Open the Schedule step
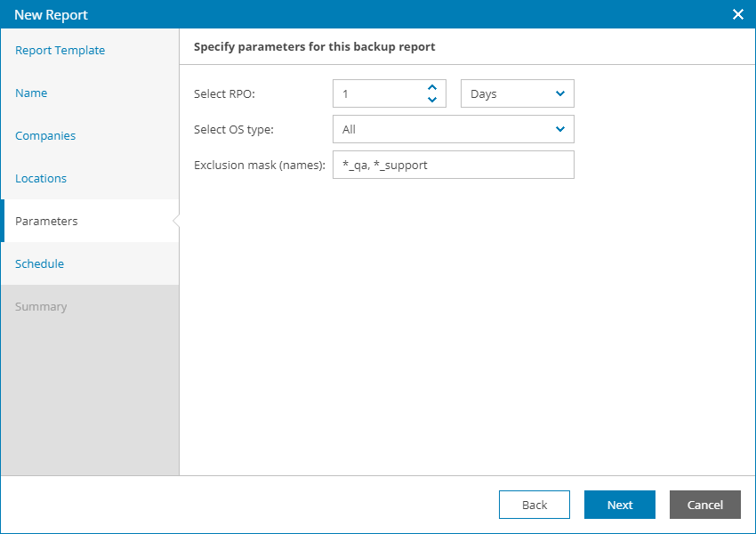The height and width of the screenshot is (534, 756). 39,264
